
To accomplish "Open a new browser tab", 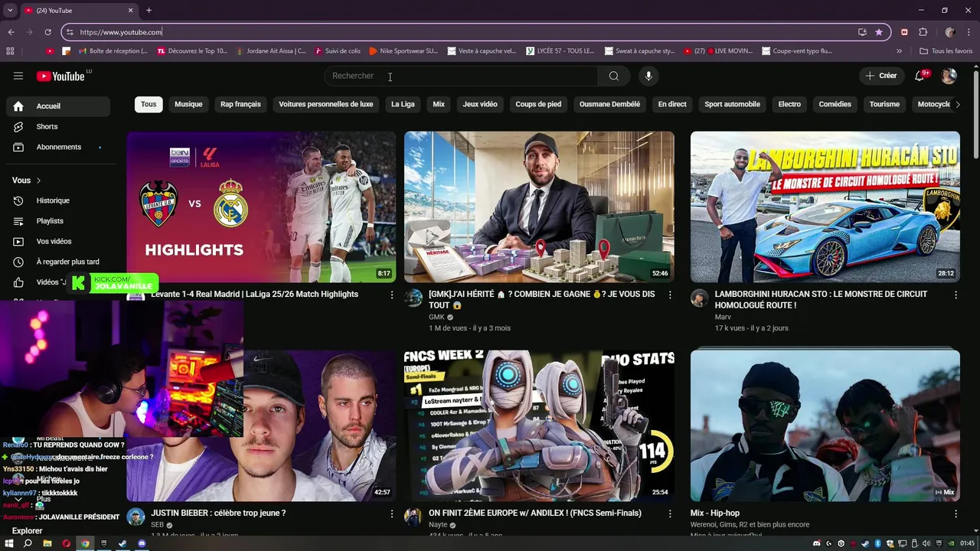I will (x=149, y=11).
